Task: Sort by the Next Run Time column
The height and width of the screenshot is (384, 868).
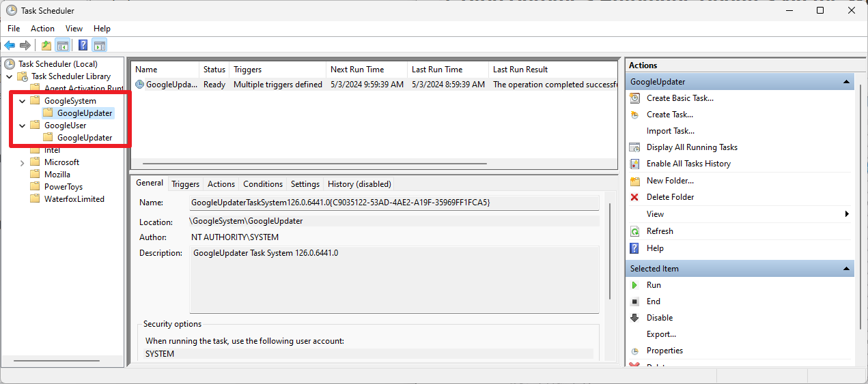Action: [x=367, y=70]
